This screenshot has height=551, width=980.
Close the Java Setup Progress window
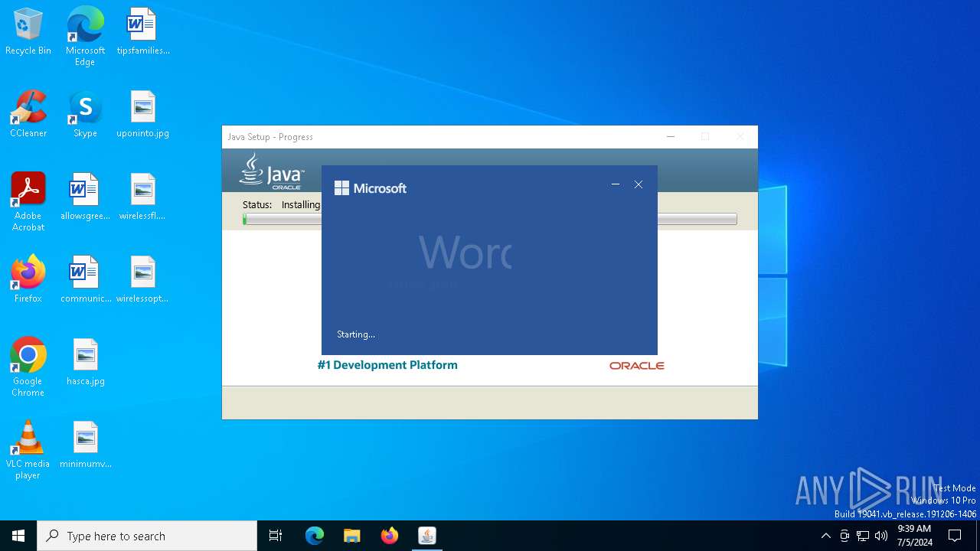[740, 137]
